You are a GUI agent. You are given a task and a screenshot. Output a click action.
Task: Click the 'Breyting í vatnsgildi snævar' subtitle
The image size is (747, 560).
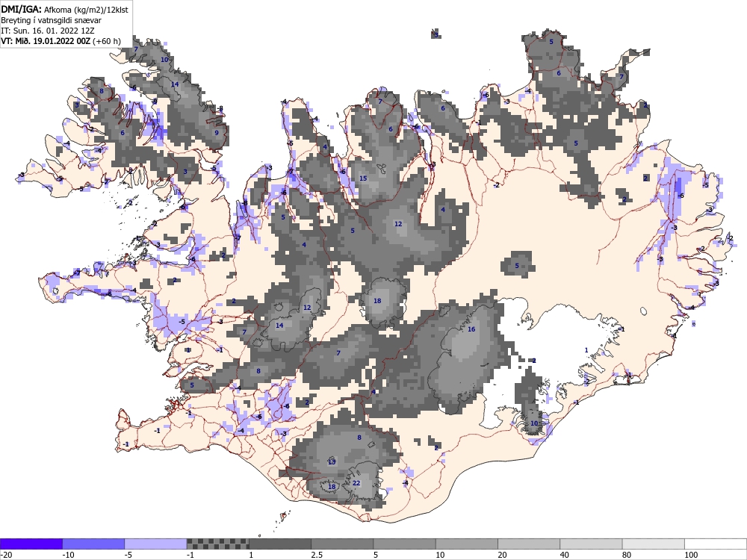51,20
